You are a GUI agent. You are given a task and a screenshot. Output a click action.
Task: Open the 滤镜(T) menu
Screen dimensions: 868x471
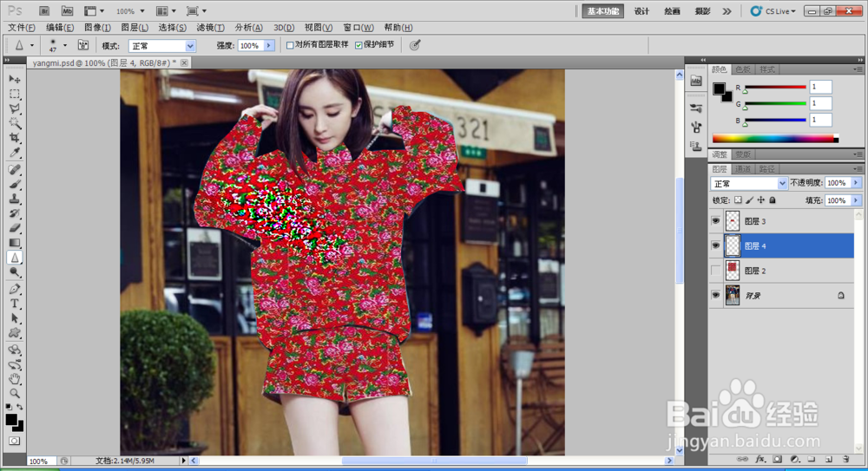pos(210,28)
